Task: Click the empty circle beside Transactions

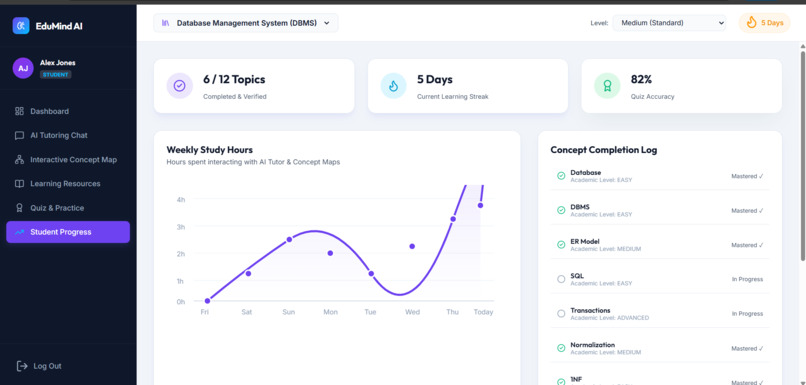Action: [561, 314]
